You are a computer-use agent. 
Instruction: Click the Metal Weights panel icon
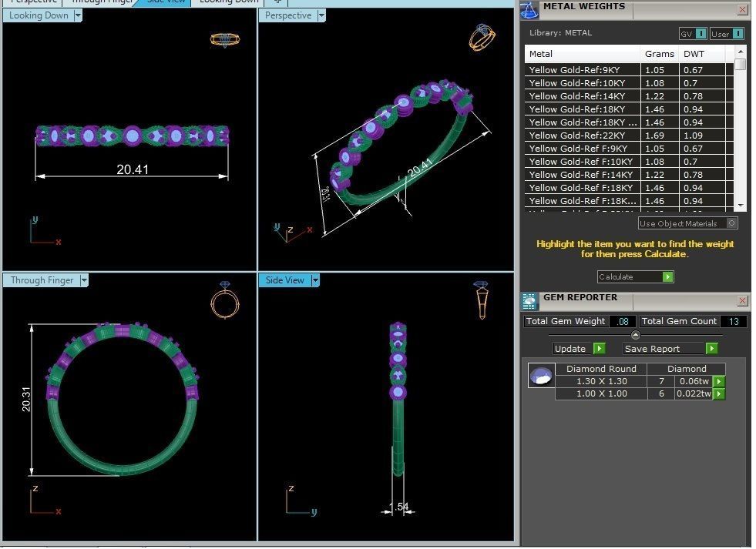[529, 9]
